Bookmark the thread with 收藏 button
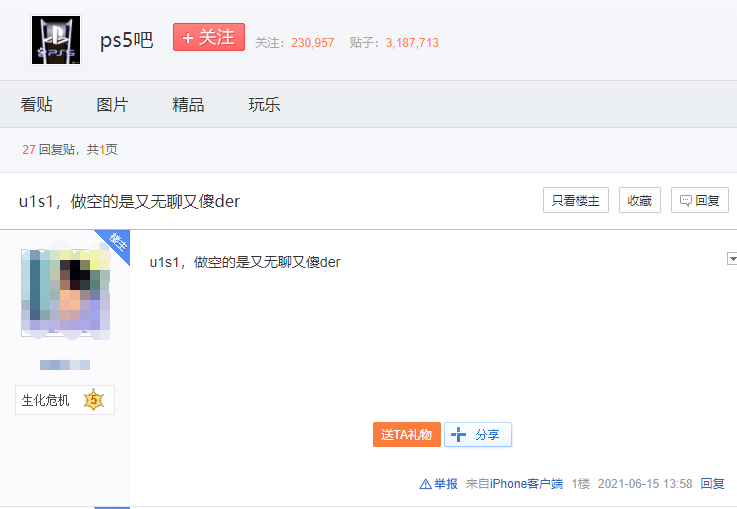The image size is (737, 509). point(640,200)
